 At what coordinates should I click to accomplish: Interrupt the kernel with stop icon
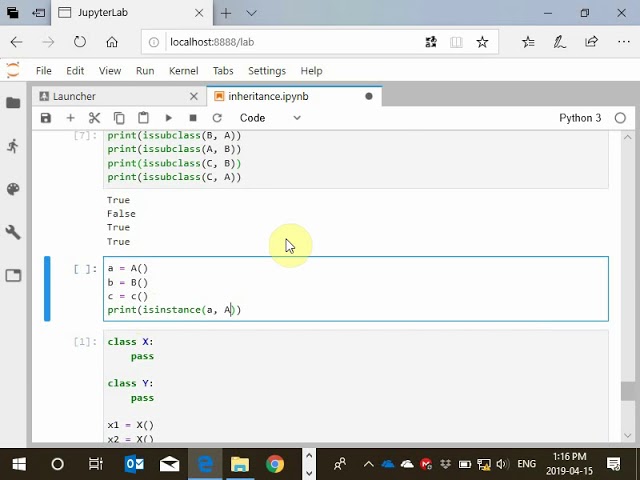tap(193, 118)
